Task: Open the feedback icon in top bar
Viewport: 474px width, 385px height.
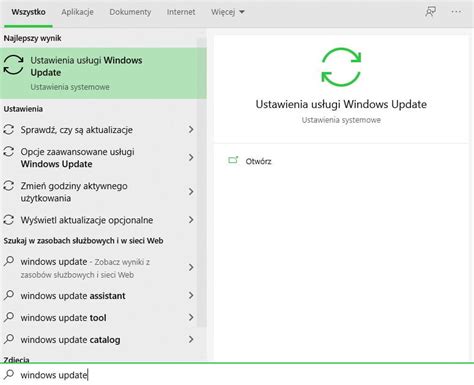Action: click(430, 12)
